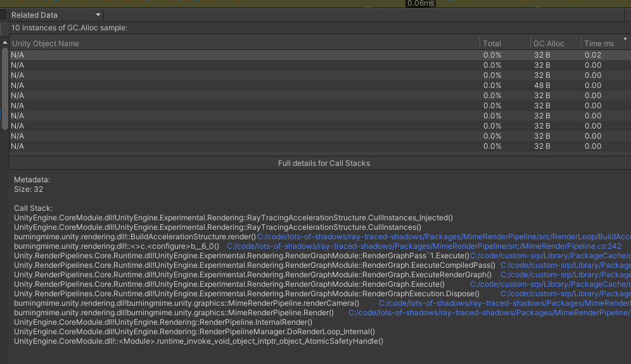Screen dimensions: 631x364
Task: Open source link beside MimeRenderPipeline.renderCamera()
Action: coord(504,303)
